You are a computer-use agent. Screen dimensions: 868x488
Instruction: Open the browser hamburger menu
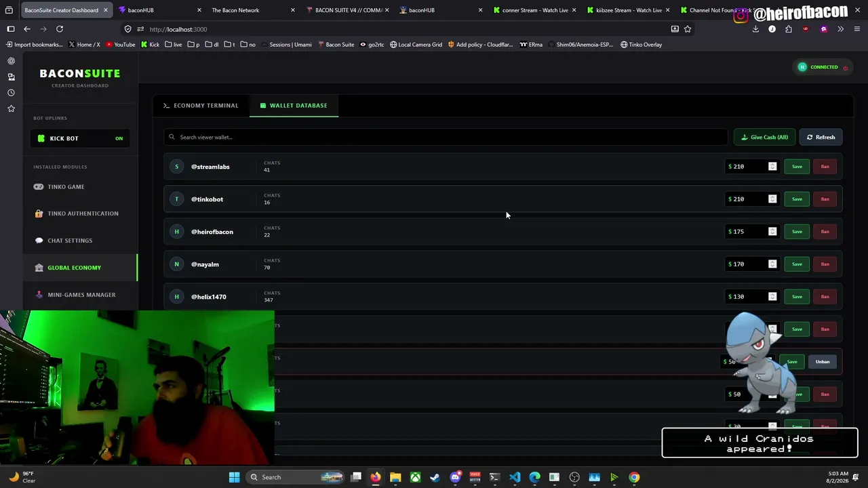point(857,29)
